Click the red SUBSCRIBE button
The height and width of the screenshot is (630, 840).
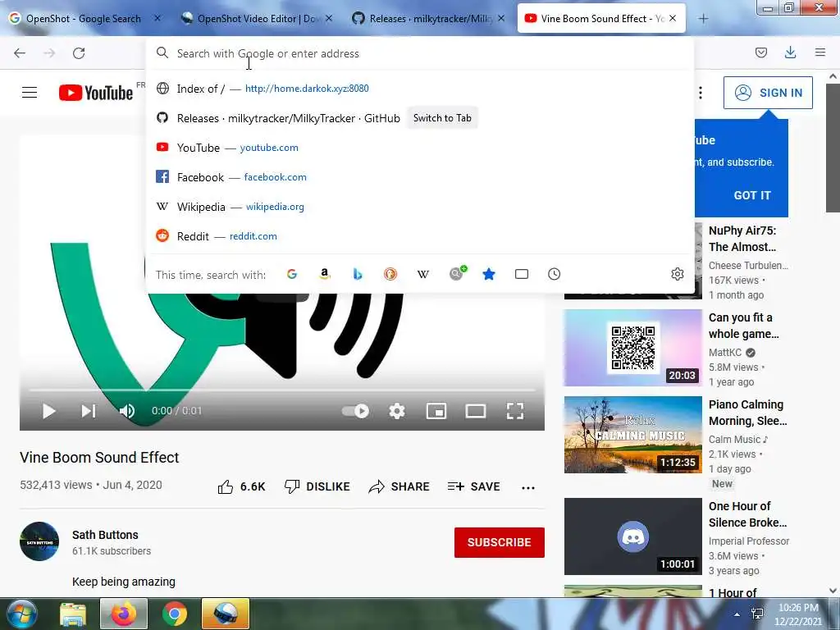pyautogui.click(x=500, y=542)
